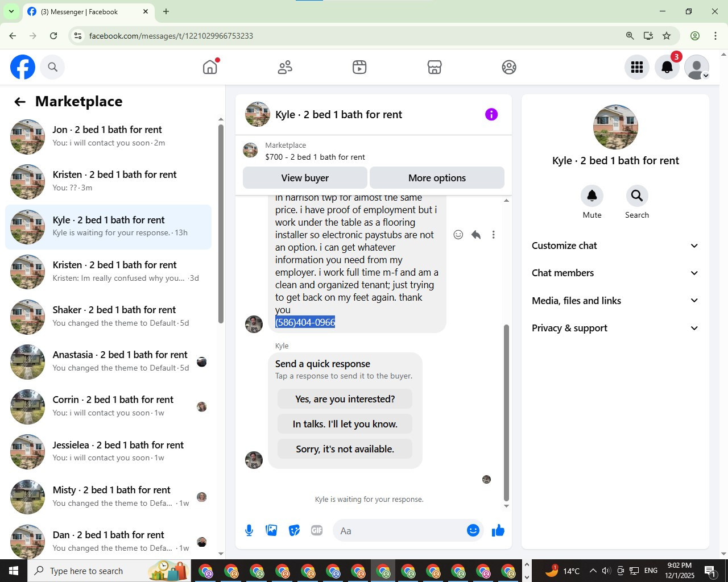Screen dimensions: 728x582
Task: Click the Windows taskbar search box
Action: pos(109,571)
